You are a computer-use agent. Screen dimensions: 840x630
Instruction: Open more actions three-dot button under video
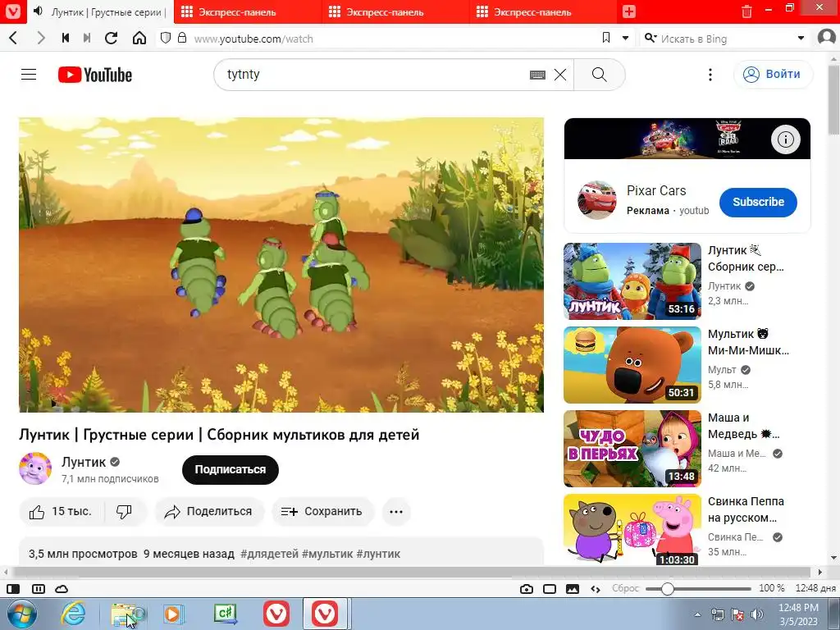click(396, 512)
